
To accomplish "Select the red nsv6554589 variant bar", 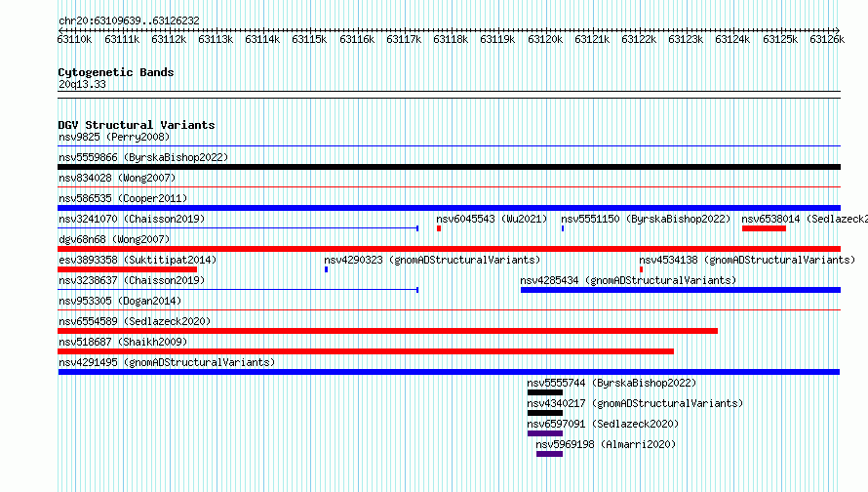I will pos(387,331).
